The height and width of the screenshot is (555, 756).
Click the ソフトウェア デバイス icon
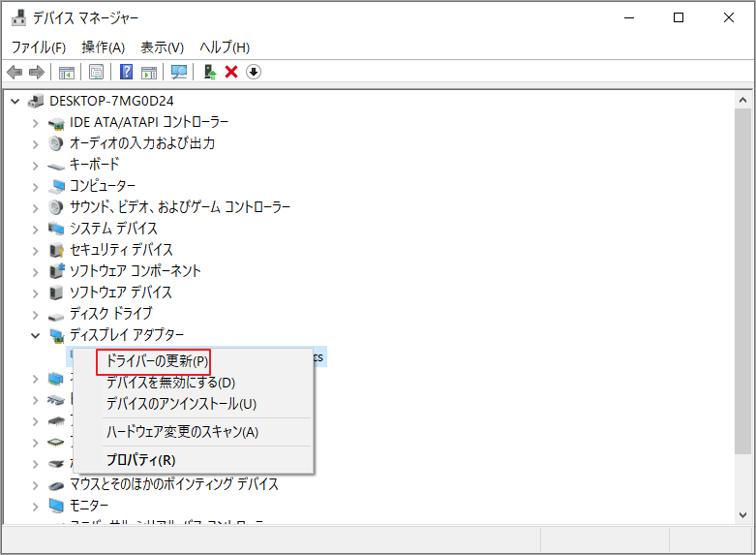point(56,293)
